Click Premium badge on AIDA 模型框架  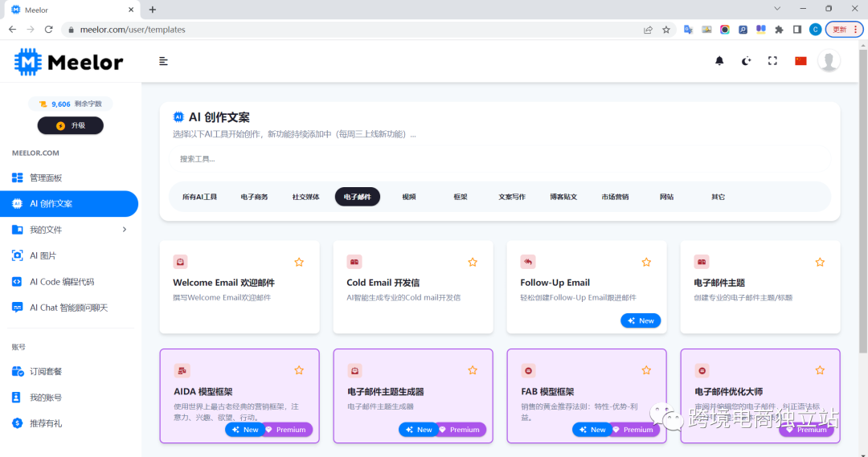[x=288, y=430]
